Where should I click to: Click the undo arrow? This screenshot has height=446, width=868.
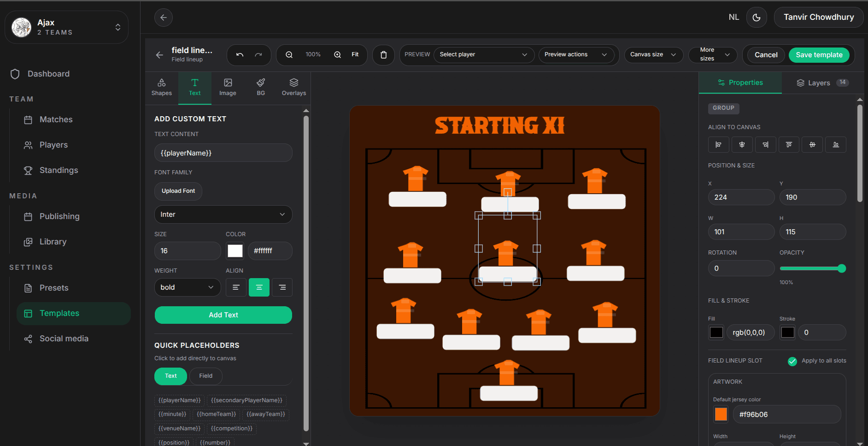pyautogui.click(x=240, y=54)
